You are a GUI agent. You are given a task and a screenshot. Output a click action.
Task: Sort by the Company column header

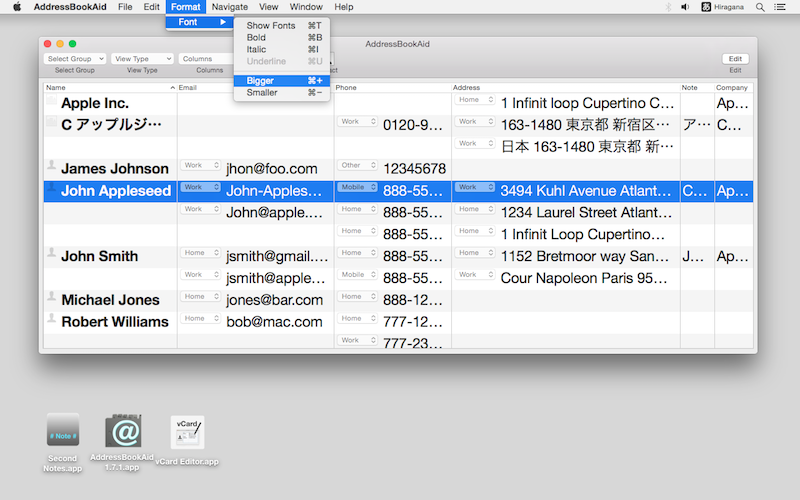[x=733, y=88]
